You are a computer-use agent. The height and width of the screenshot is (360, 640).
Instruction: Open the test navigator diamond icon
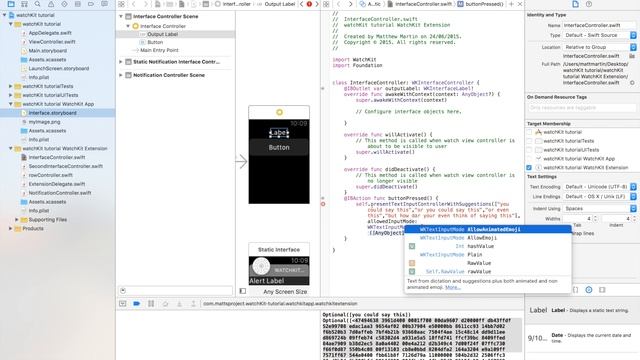point(64,4)
